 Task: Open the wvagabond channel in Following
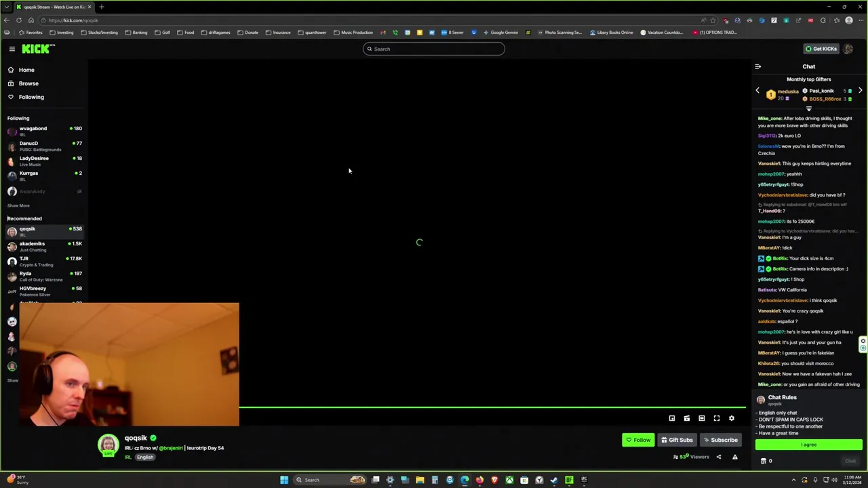[44, 131]
